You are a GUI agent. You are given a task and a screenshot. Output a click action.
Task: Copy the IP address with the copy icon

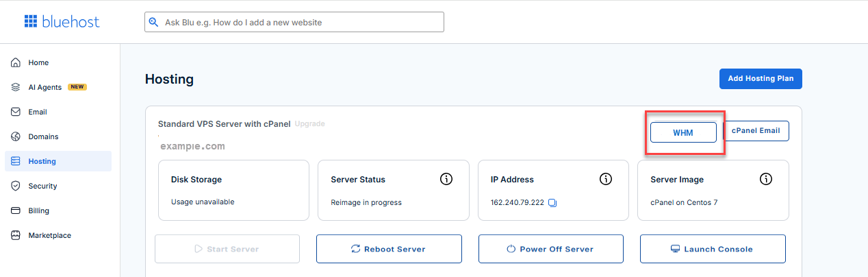(553, 202)
